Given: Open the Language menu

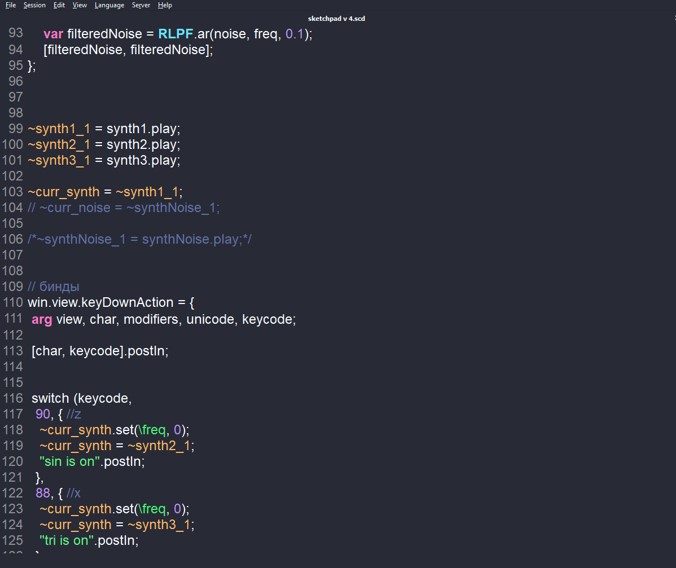Looking at the screenshot, I should pyautogui.click(x=109, y=5).
